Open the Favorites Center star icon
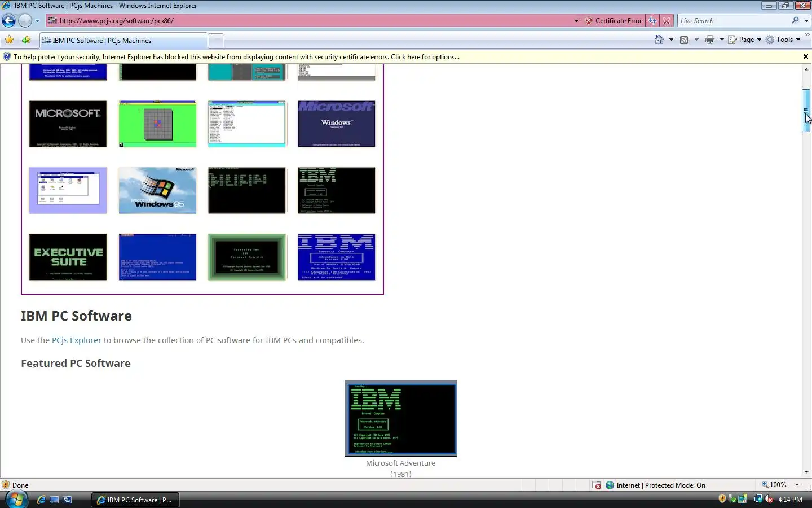Viewport: 812px width, 508px height. (9, 40)
